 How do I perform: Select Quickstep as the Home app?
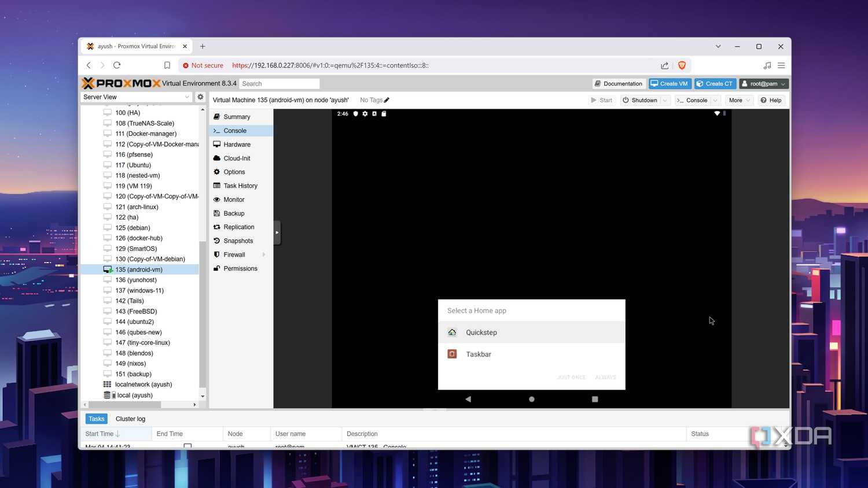[532, 332]
